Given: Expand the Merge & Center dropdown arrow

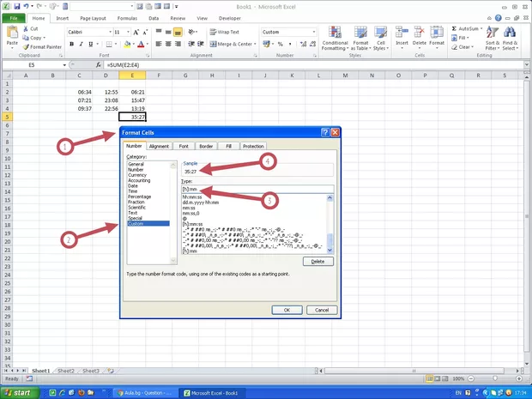Looking at the screenshot, I should pos(256,44).
